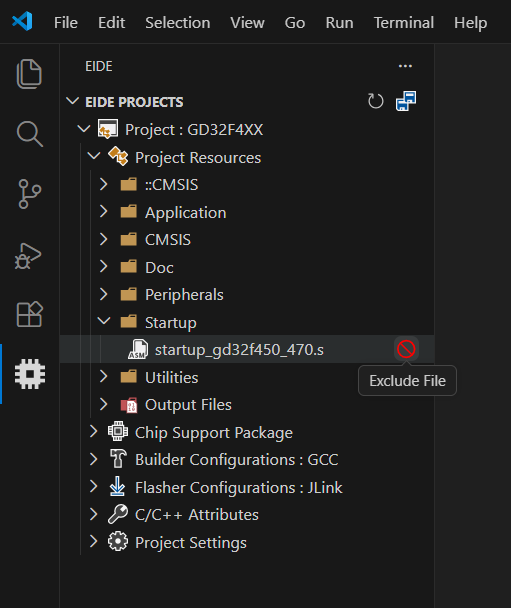This screenshot has width=511, height=608.
Task: Expand the C/C++ Attributes chevron
Action: coord(93,514)
